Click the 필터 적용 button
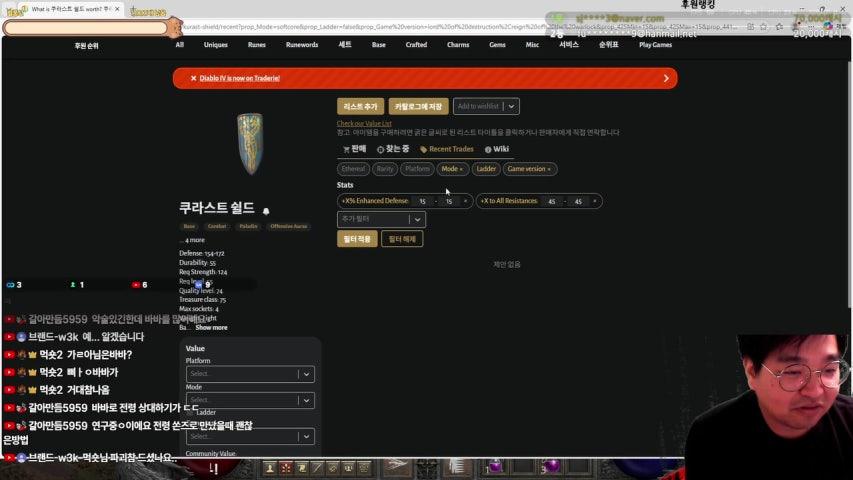Viewport: 853px width, 480px height. 357,239
